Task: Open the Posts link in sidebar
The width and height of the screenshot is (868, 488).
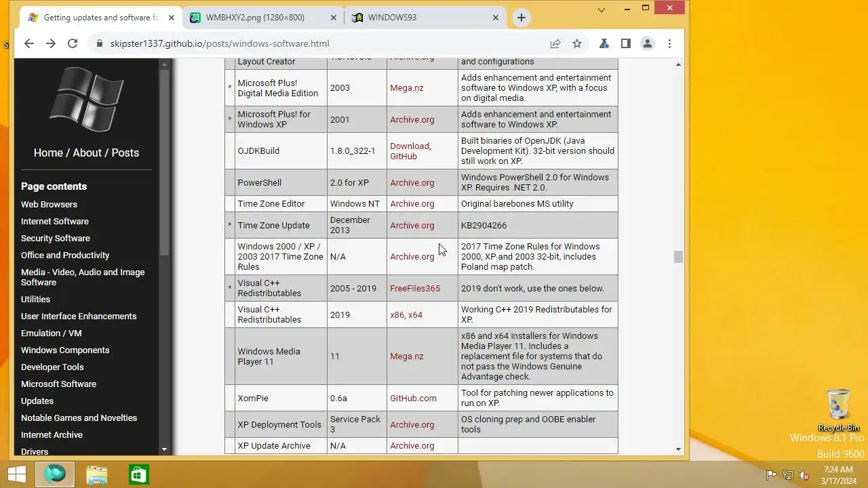Action: pyautogui.click(x=125, y=152)
